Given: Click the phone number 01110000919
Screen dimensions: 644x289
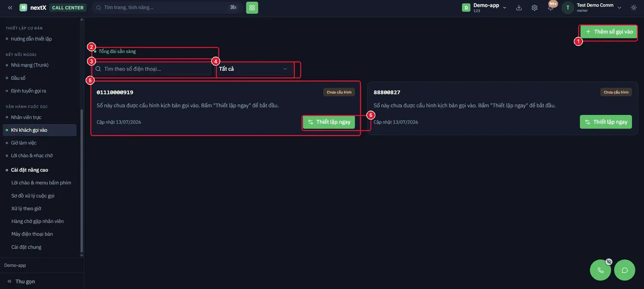Looking at the screenshot, I should [115, 93].
